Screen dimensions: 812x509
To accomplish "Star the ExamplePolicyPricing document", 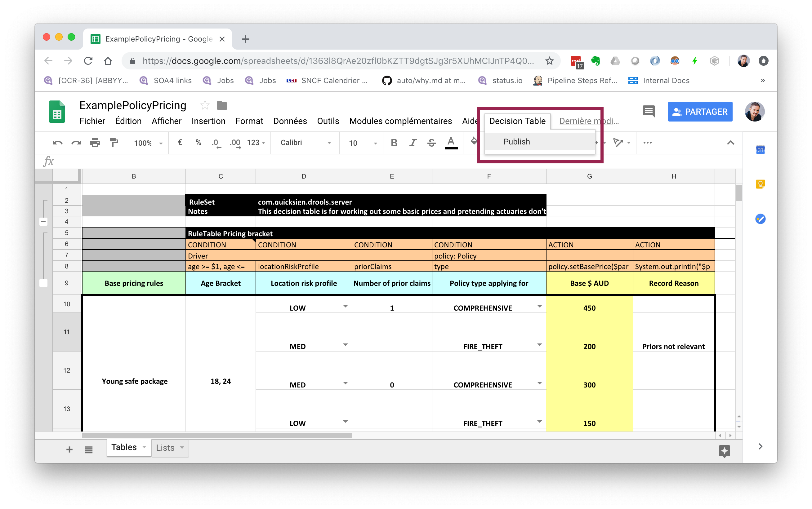I will point(205,105).
